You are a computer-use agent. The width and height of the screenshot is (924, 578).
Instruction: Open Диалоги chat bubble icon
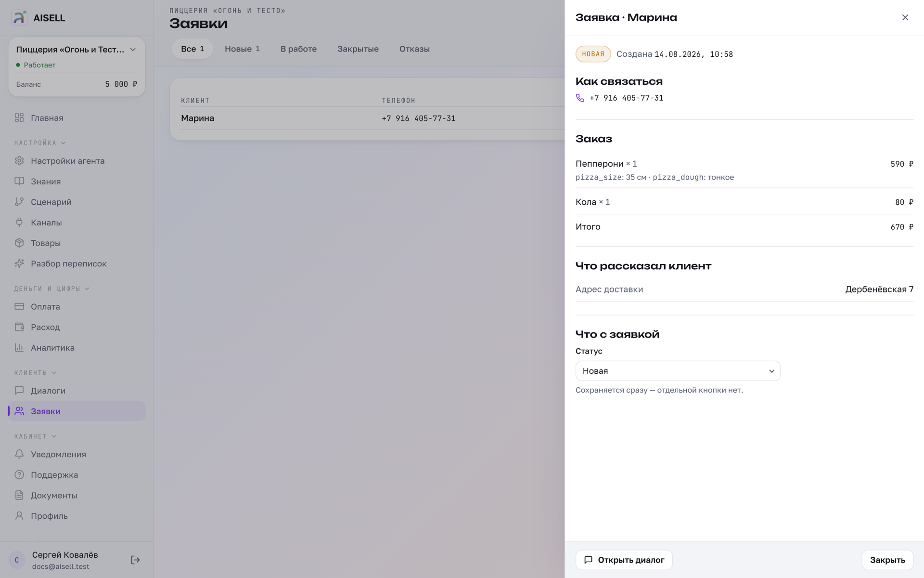(x=19, y=391)
